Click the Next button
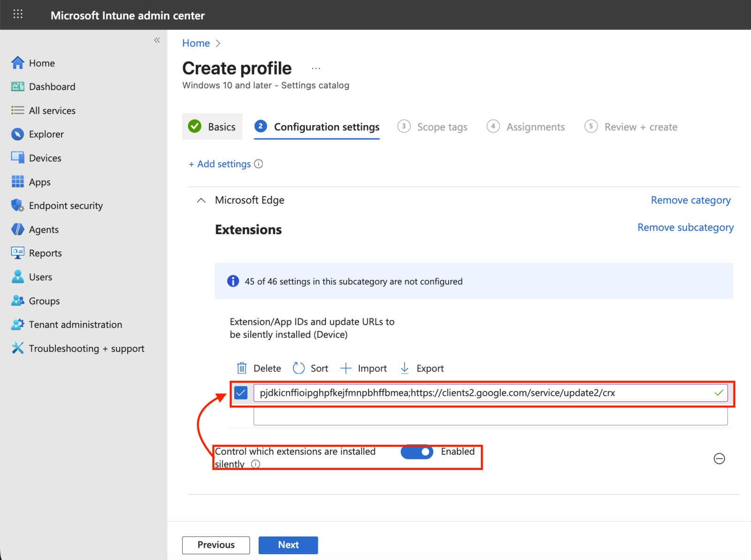The image size is (751, 560). [288, 545]
